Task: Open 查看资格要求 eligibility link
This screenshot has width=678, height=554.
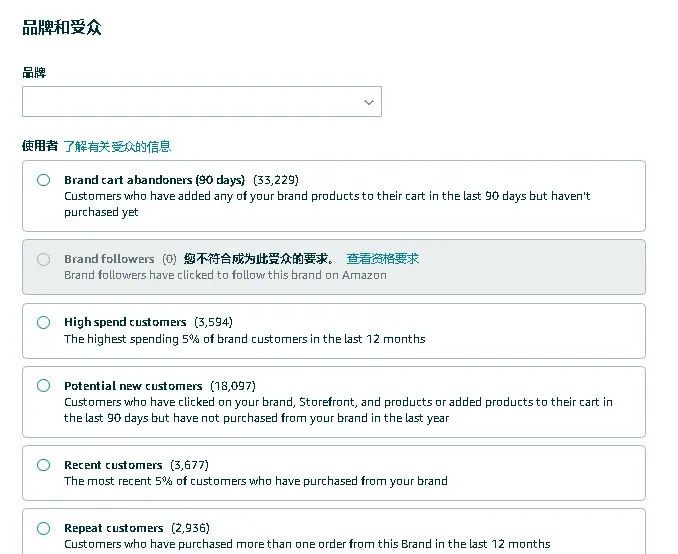Action: [x=383, y=259]
